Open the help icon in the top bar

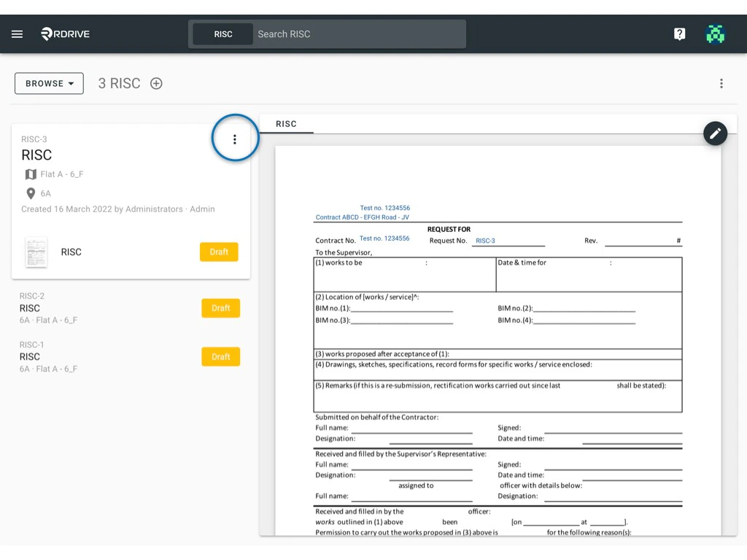point(679,34)
